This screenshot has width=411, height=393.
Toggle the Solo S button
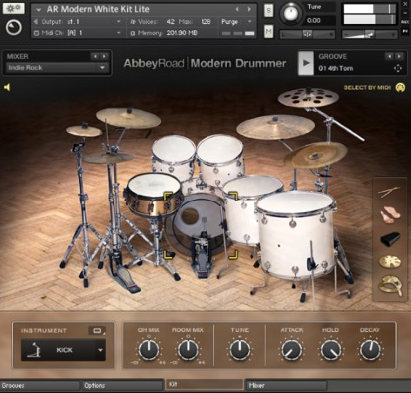point(269,11)
